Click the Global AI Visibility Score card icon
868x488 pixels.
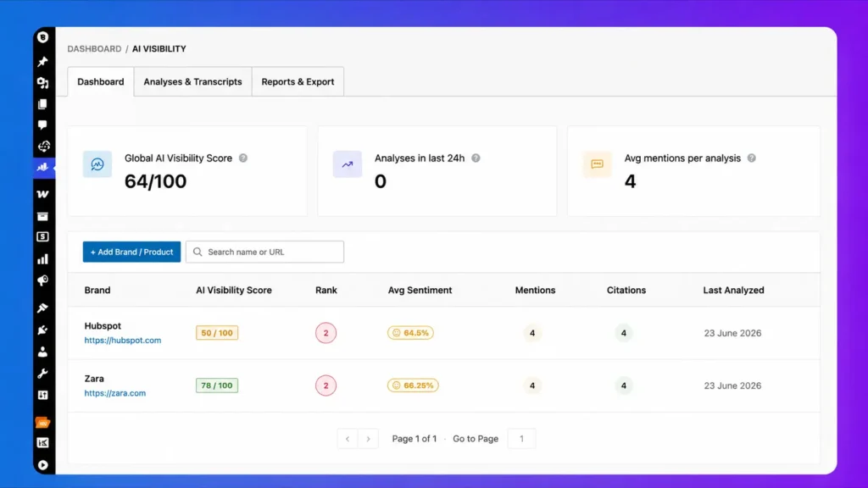(97, 164)
